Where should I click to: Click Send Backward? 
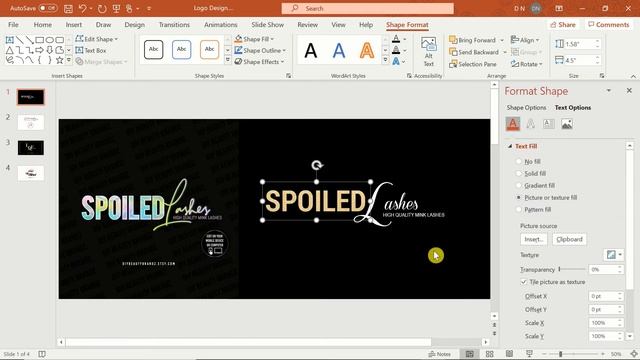point(474,52)
